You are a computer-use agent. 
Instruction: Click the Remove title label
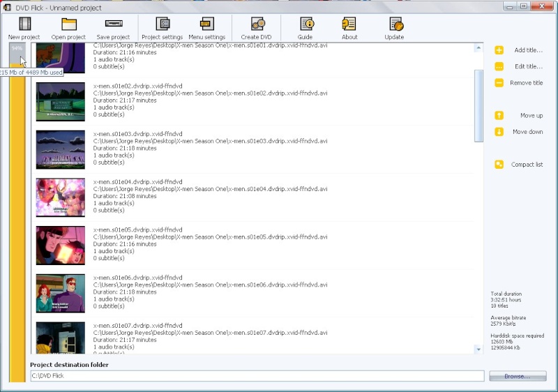[x=527, y=83]
